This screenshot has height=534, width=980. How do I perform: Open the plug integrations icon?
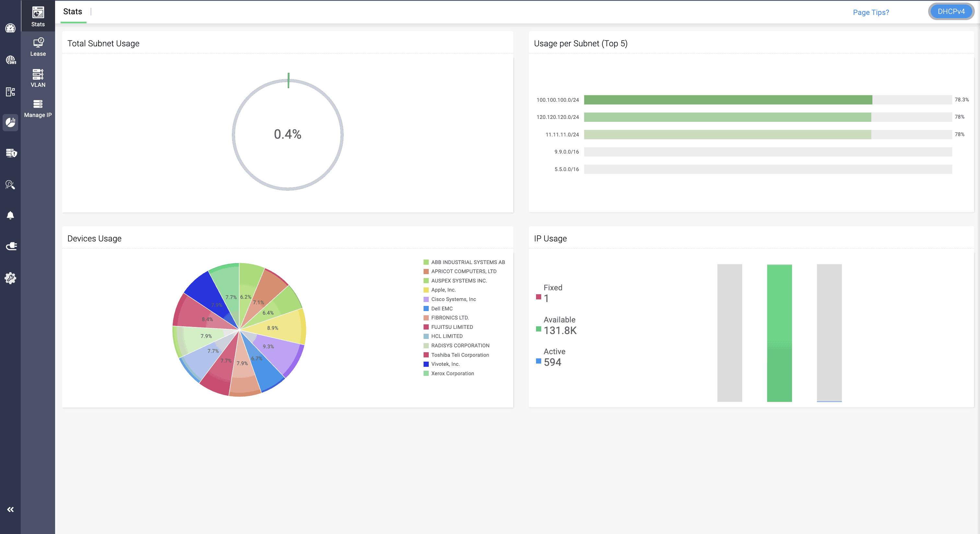coord(11,246)
